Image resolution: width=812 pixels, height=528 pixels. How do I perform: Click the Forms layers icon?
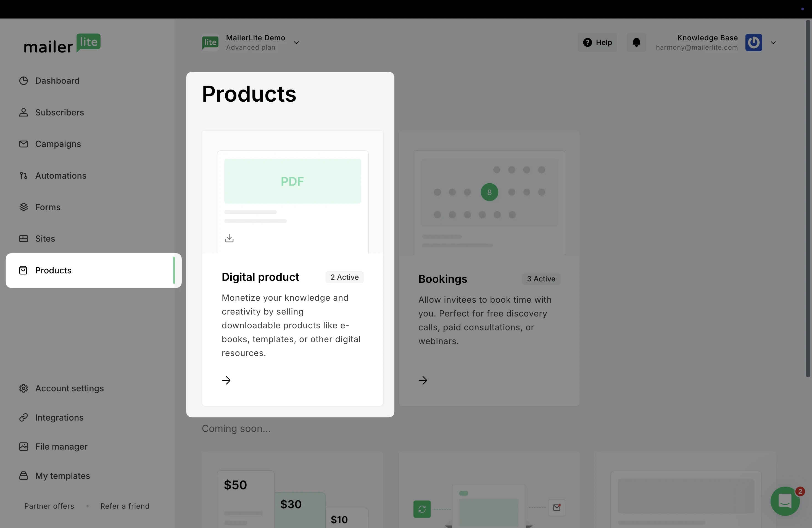tap(23, 207)
